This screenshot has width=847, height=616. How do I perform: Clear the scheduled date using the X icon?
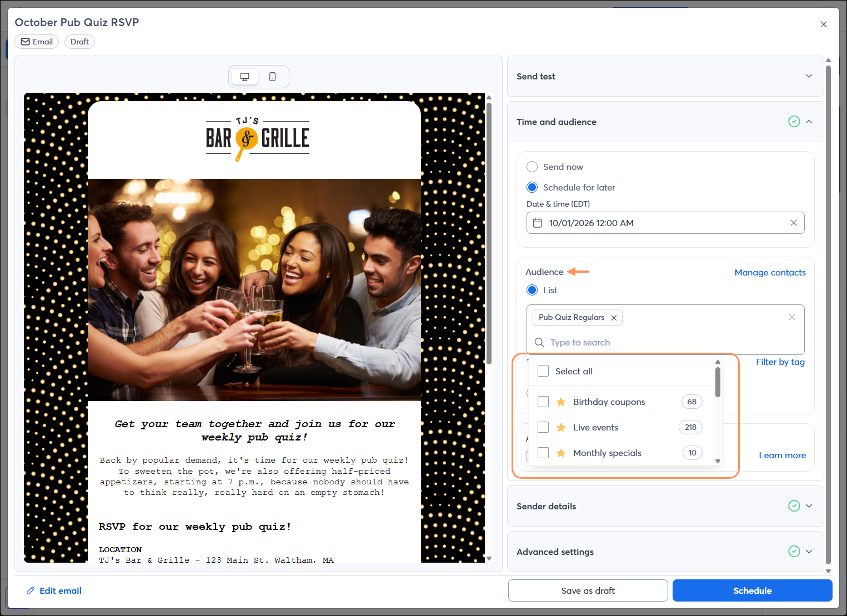794,222
